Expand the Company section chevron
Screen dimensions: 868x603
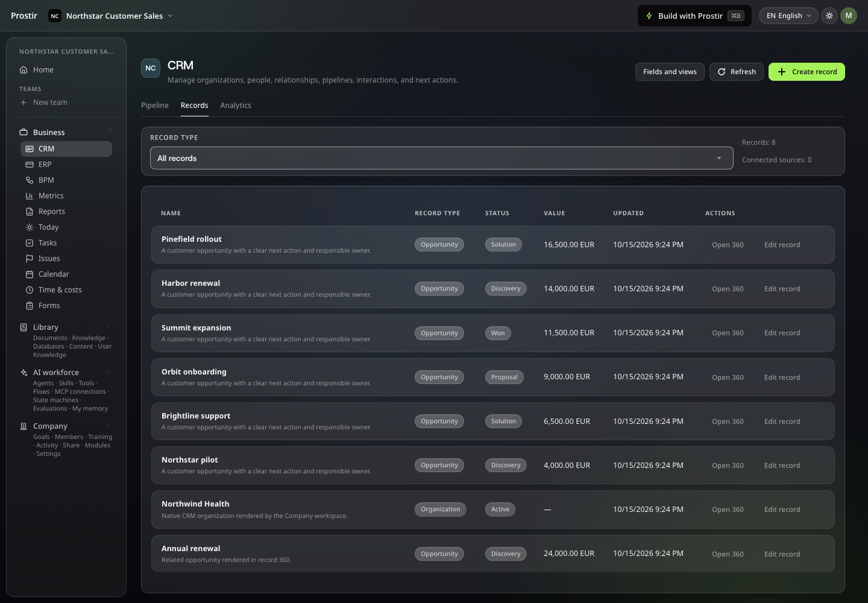(108, 426)
